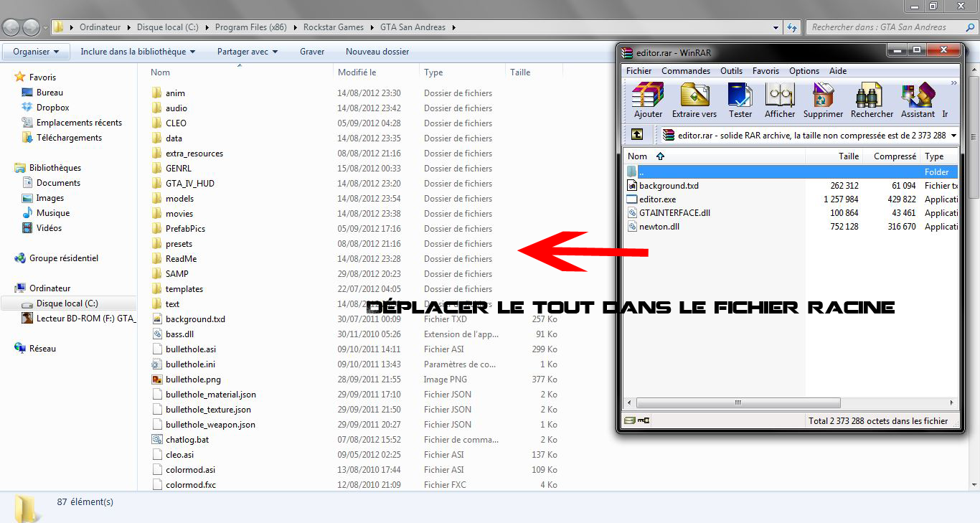Select the bass.dll file icon
This screenshot has width=980, height=523.
point(158,334)
